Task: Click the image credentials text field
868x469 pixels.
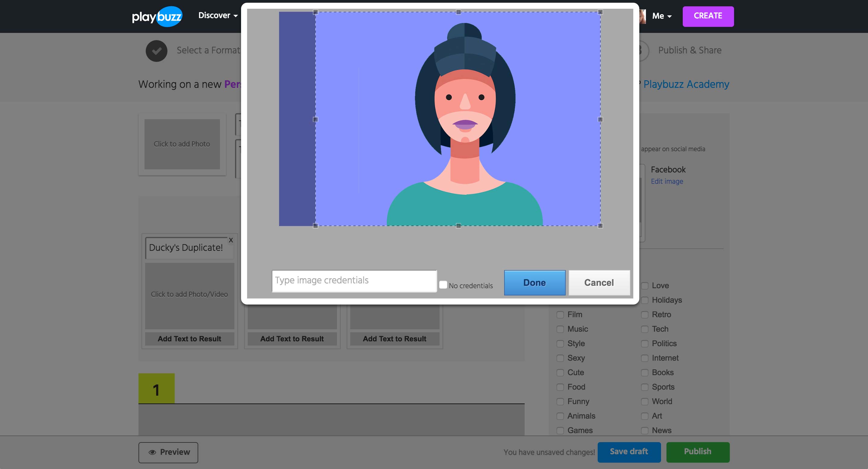Action: pos(354,280)
